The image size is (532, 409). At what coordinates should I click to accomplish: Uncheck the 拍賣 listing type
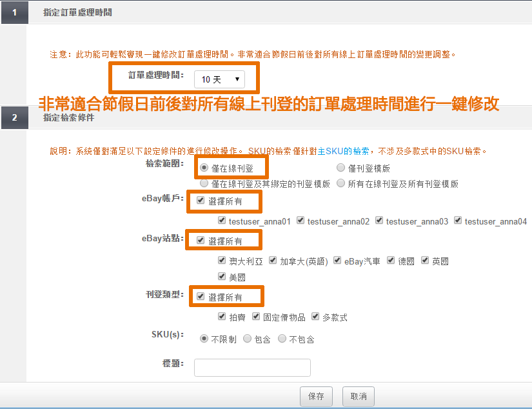coord(222,316)
